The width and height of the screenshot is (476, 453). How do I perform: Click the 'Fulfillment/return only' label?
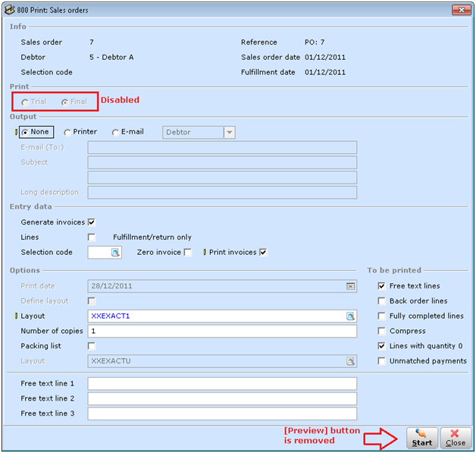(152, 238)
